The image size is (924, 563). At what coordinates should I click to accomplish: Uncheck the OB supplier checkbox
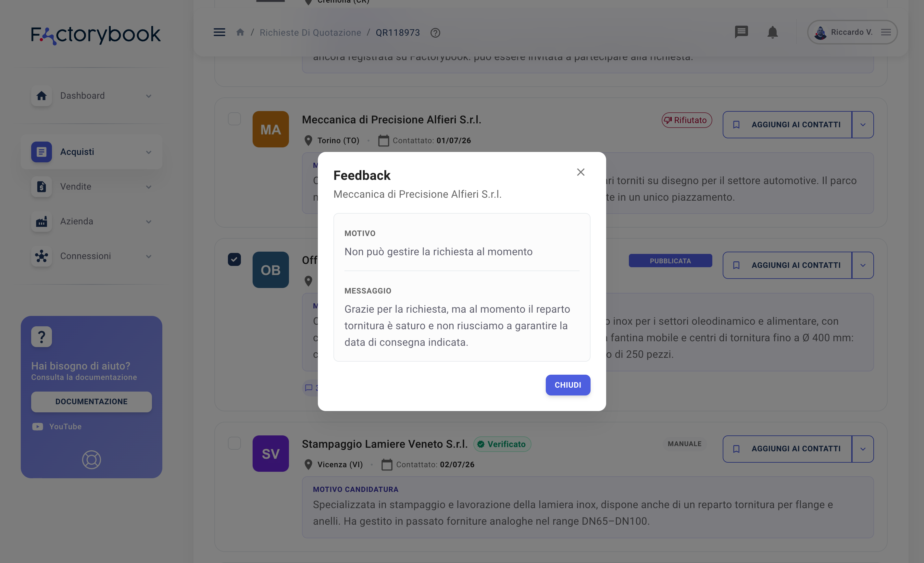tap(234, 259)
